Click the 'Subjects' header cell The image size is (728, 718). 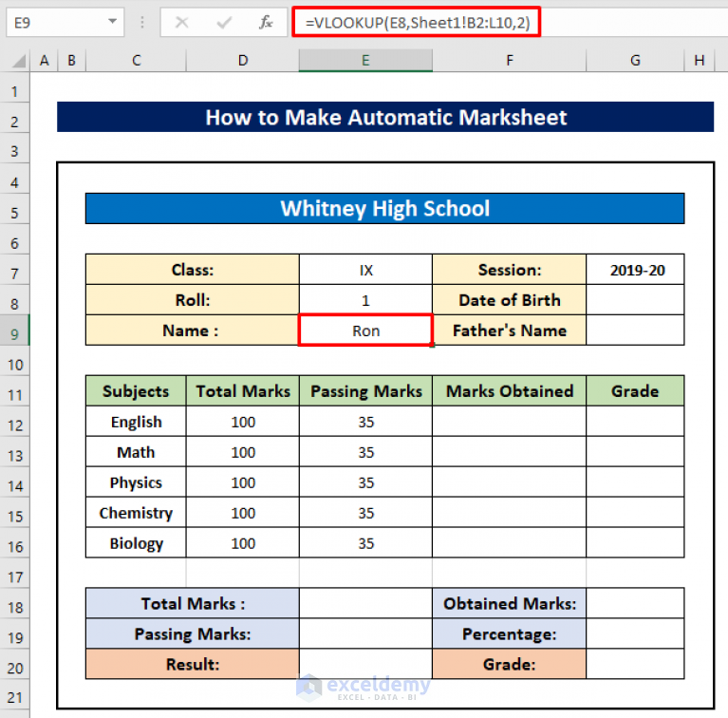pos(136,391)
